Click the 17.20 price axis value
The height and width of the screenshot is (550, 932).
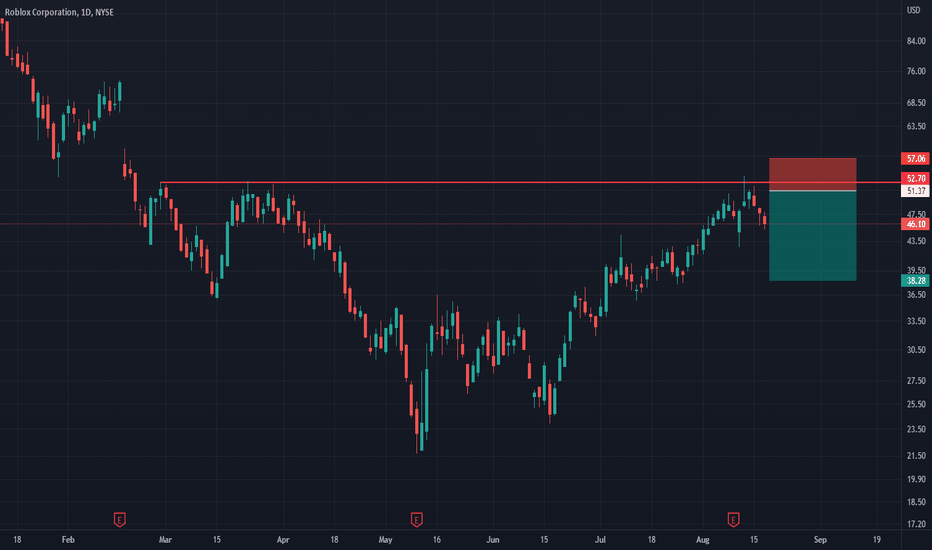click(916, 524)
